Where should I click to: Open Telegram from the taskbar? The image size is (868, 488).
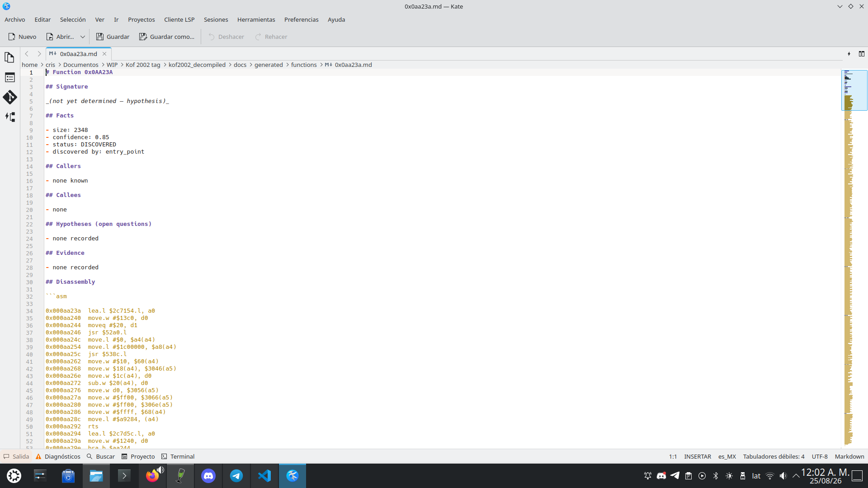[236, 476]
